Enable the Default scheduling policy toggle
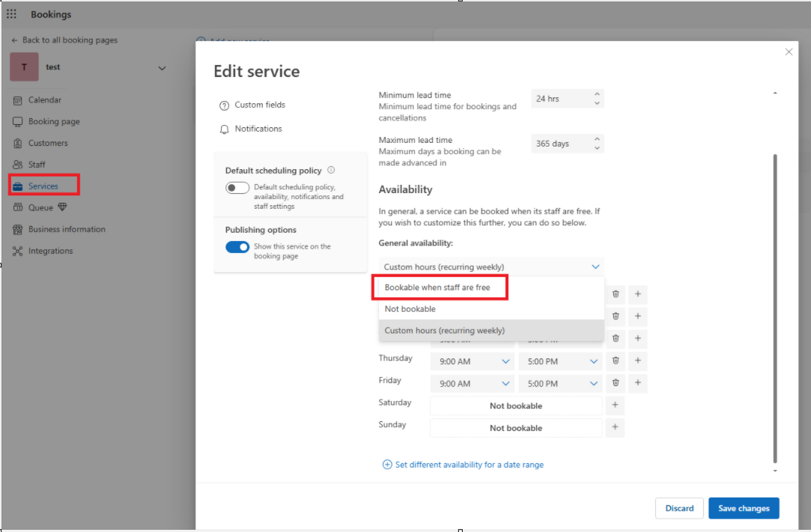The image size is (811, 532). tap(237, 188)
